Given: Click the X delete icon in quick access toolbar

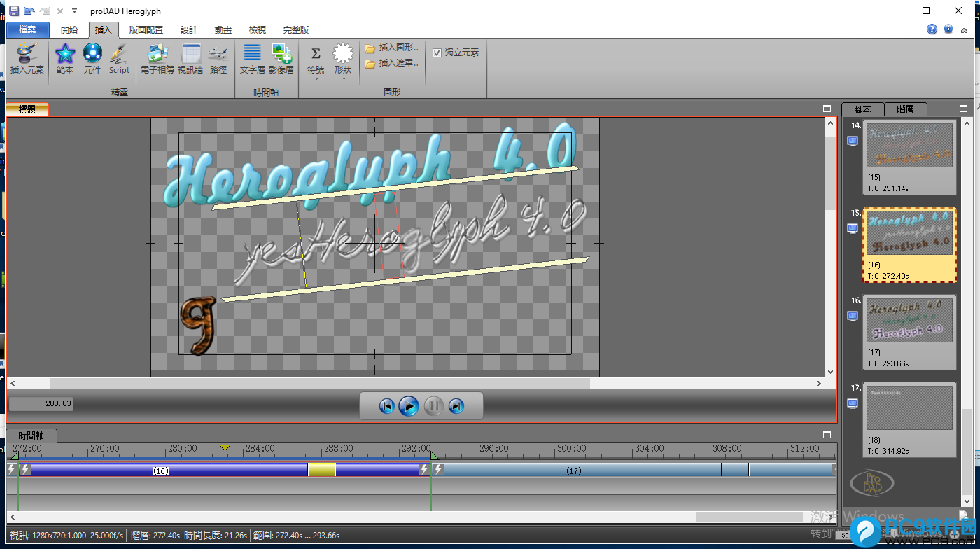Looking at the screenshot, I should click(x=60, y=11).
